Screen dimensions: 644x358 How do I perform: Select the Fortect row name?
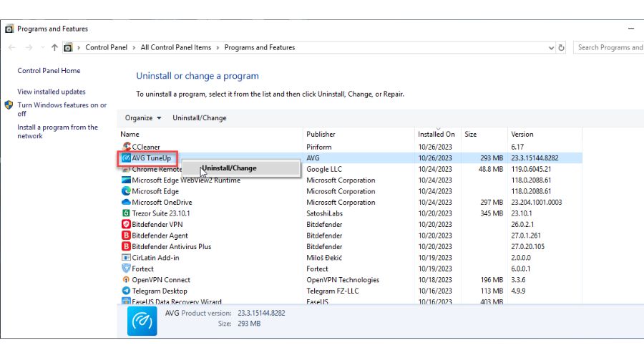click(x=142, y=269)
